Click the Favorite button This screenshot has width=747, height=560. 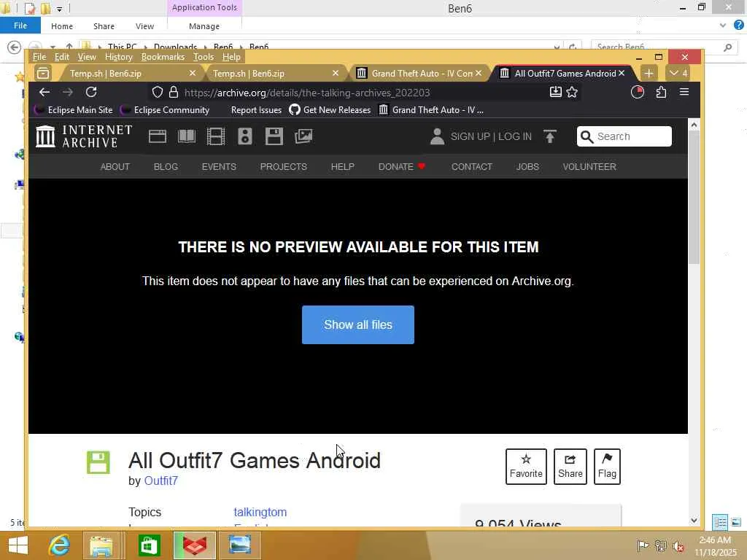coord(526,467)
